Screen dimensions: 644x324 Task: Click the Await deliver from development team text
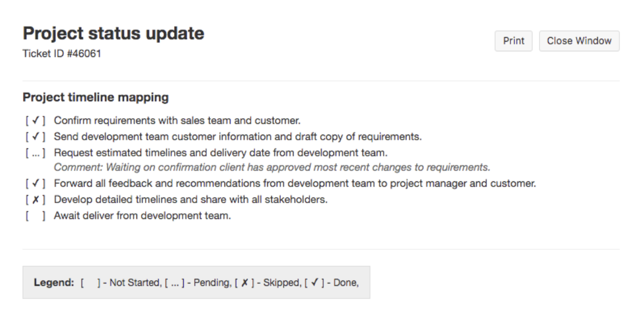(x=143, y=216)
